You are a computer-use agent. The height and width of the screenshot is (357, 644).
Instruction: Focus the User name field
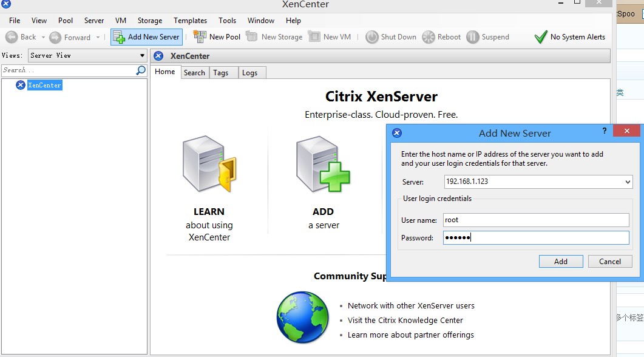536,220
